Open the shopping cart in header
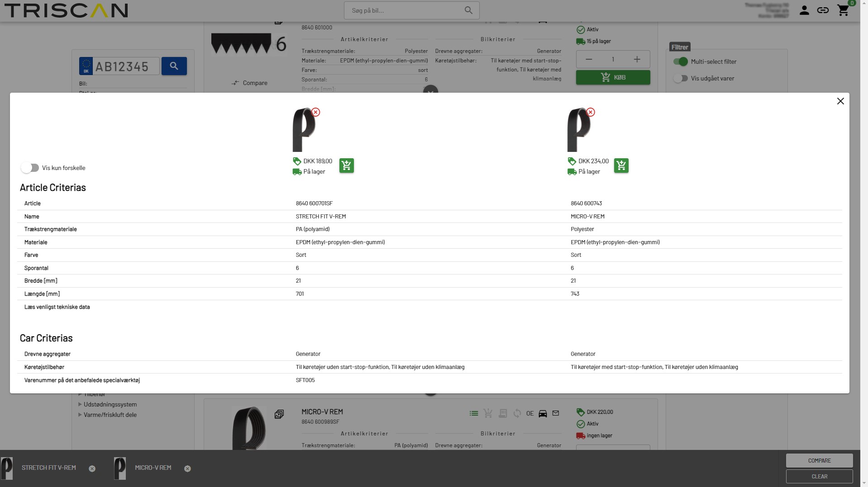The width and height of the screenshot is (868, 487). [x=843, y=10]
